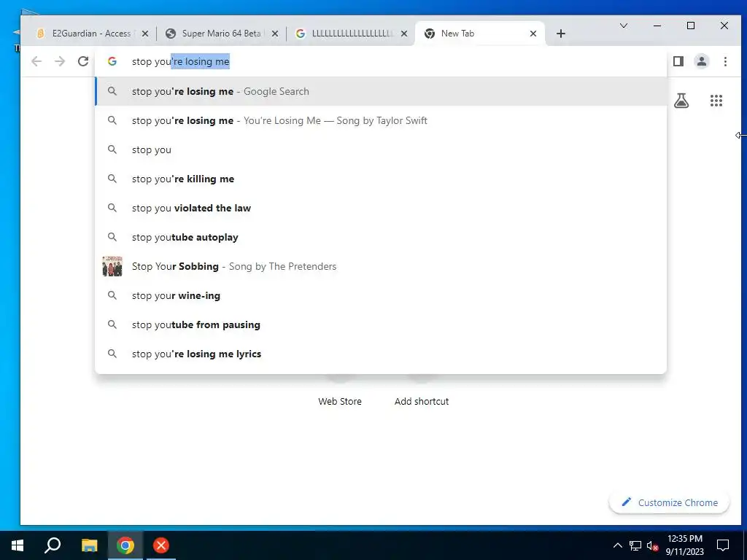Click the Google logo in the address bar

pos(112,61)
